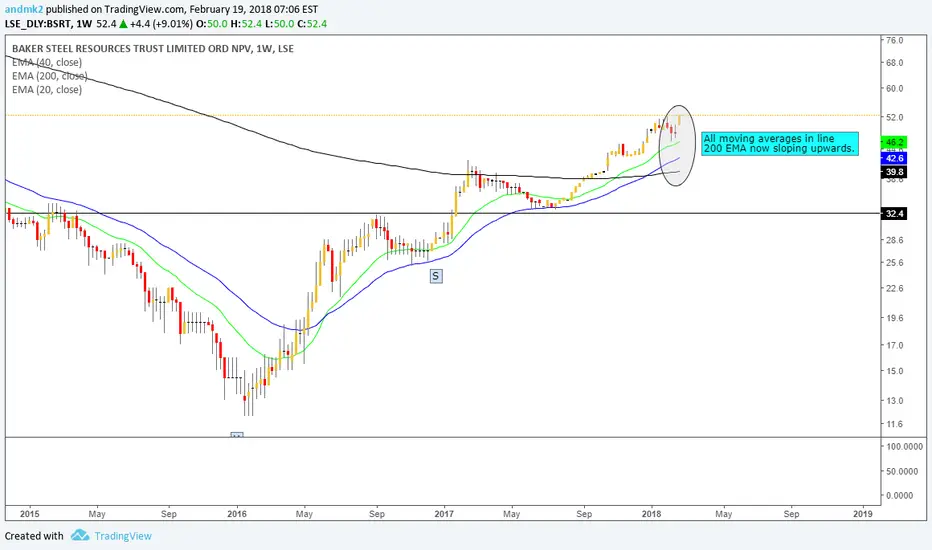Click the O:50.0 open value in header
The image size is (932, 550).
212,24
